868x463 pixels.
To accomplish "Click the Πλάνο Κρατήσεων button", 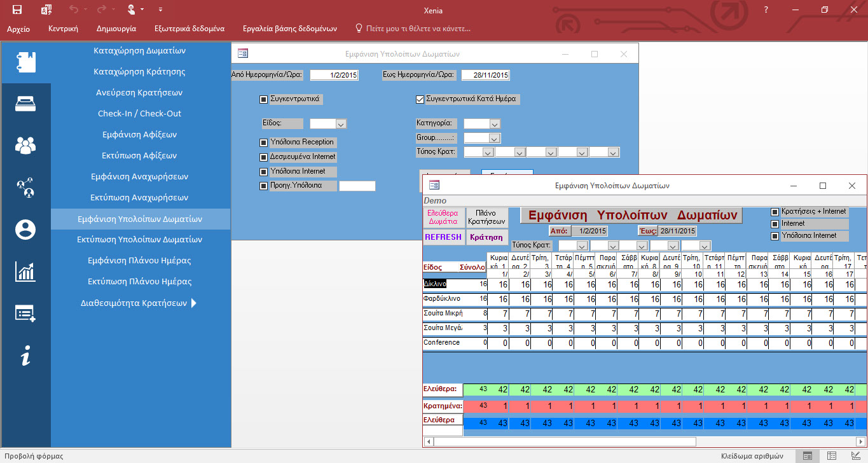I will (x=486, y=218).
